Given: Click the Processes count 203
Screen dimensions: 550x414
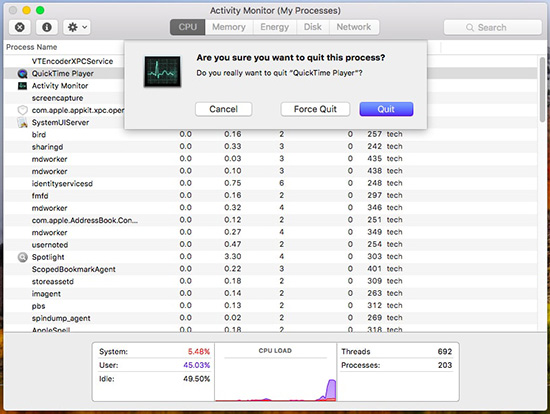Looking at the screenshot, I should point(444,365).
